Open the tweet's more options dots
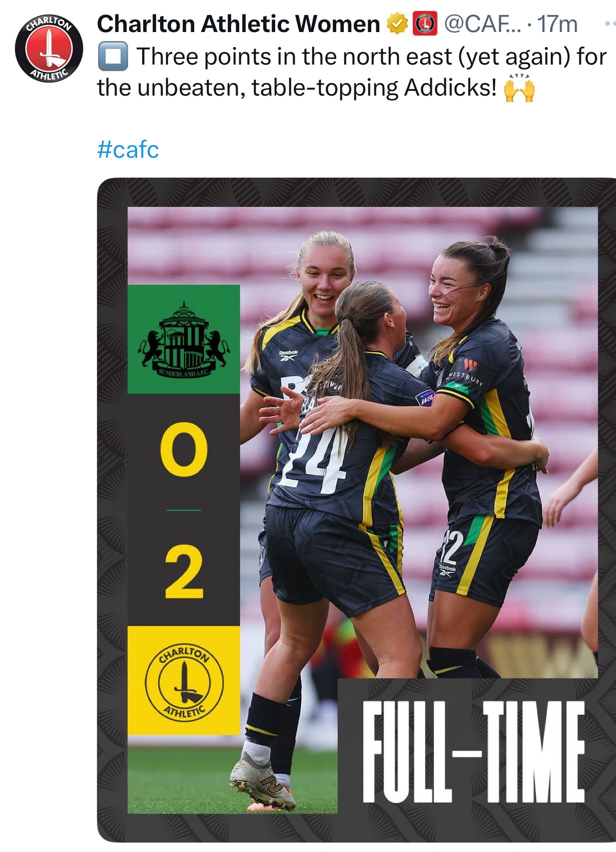This screenshot has height=852, width=616. (610, 24)
